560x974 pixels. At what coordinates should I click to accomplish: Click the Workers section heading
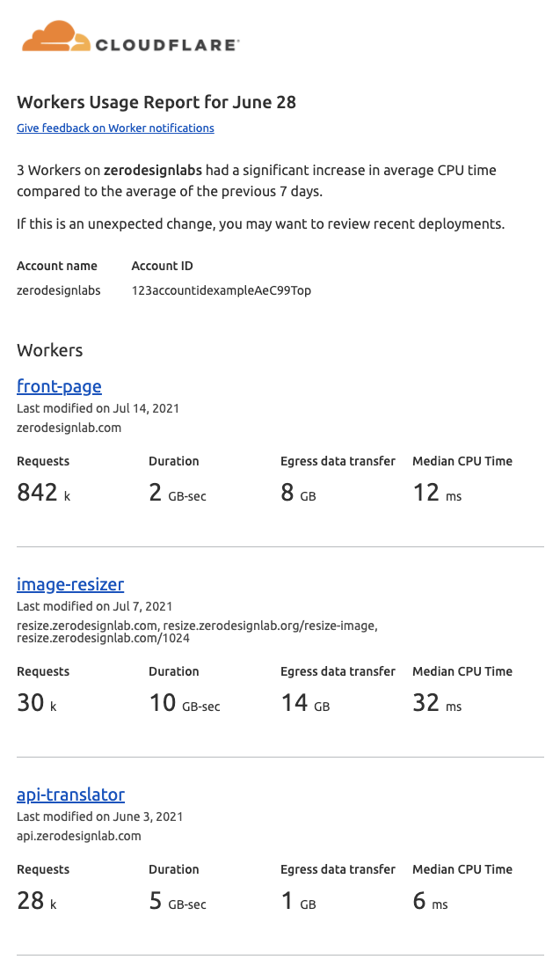coord(50,350)
